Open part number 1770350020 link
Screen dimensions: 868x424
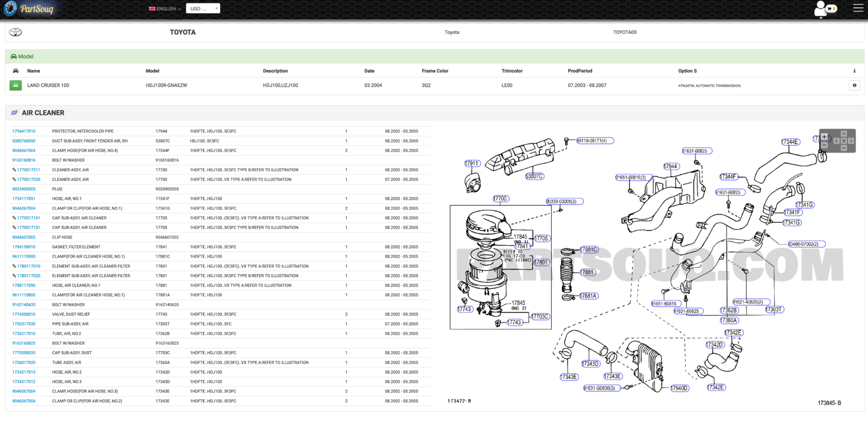(x=24, y=353)
